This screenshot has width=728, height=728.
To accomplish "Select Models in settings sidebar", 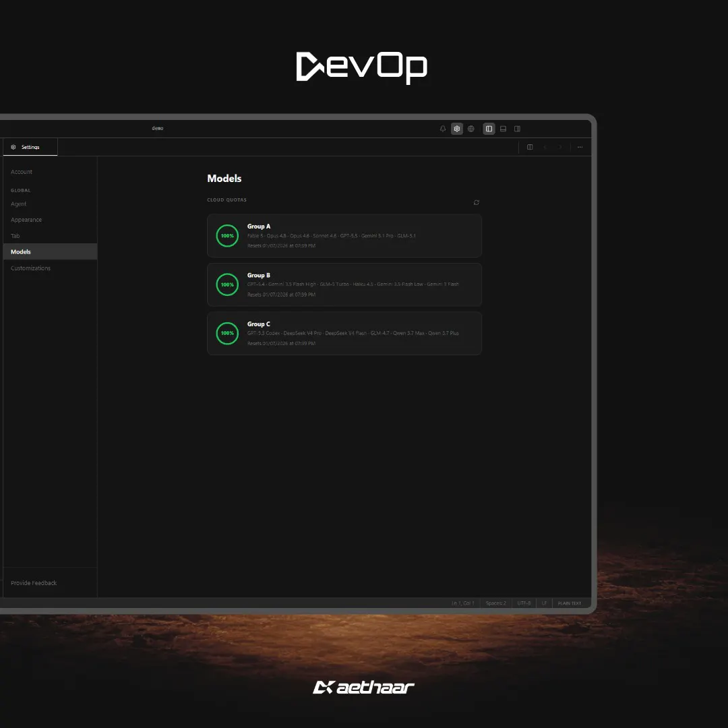I will (x=50, y=251).
